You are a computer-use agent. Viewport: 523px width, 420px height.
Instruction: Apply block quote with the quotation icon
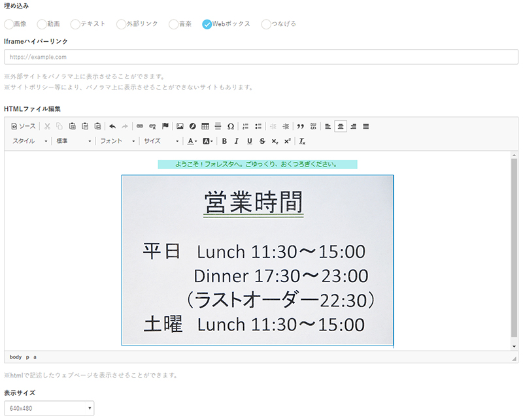point(301,126)
